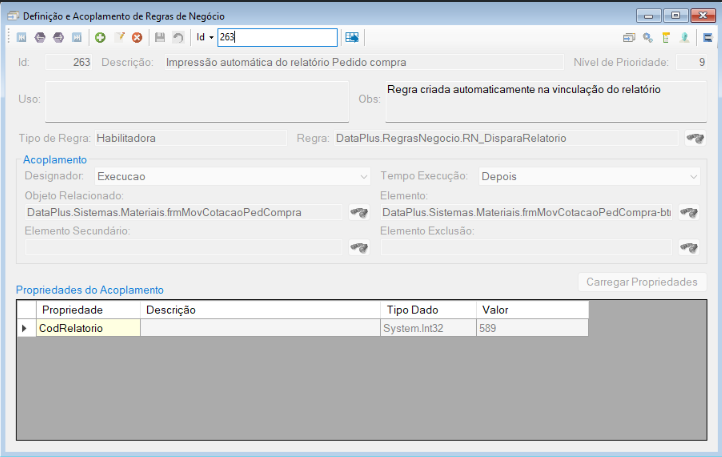This screenshot has width=722, height=457.
Task: Click the Elemento field value
Action: point(526,212)
